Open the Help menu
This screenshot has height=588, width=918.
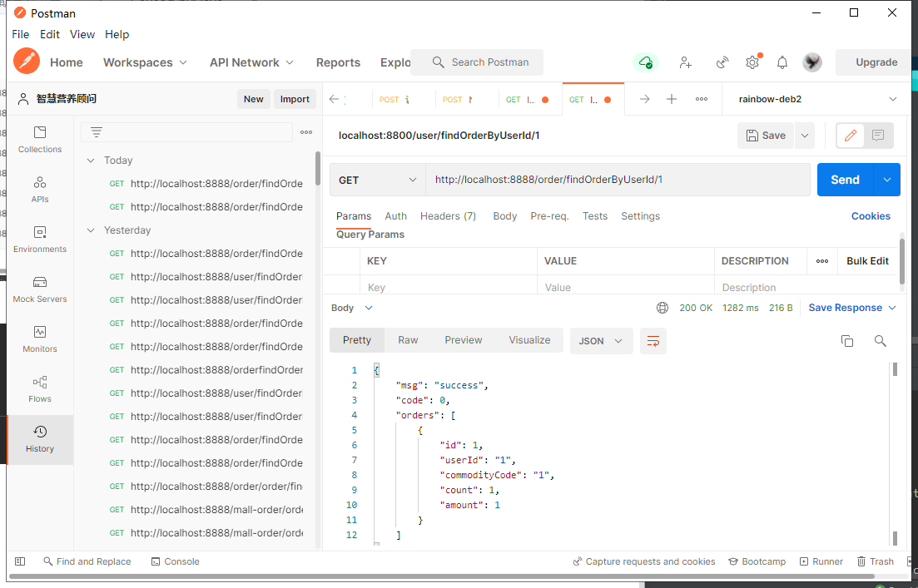click(117, 35)
